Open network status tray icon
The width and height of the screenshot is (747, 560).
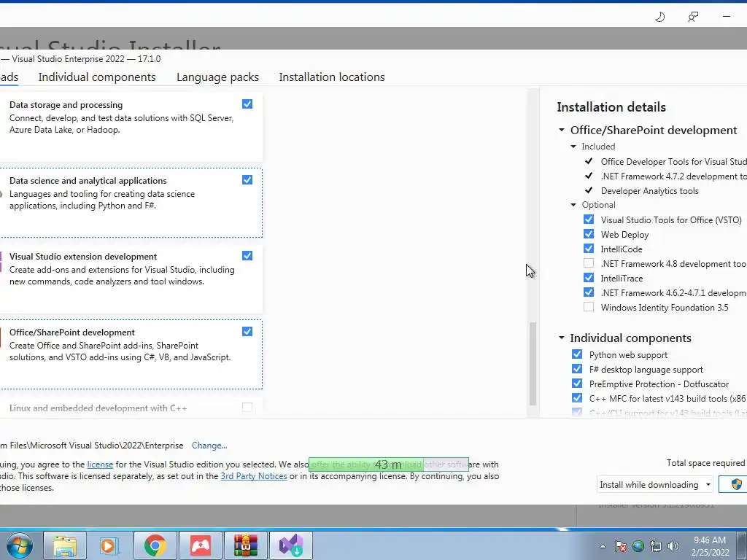(656, 546)
